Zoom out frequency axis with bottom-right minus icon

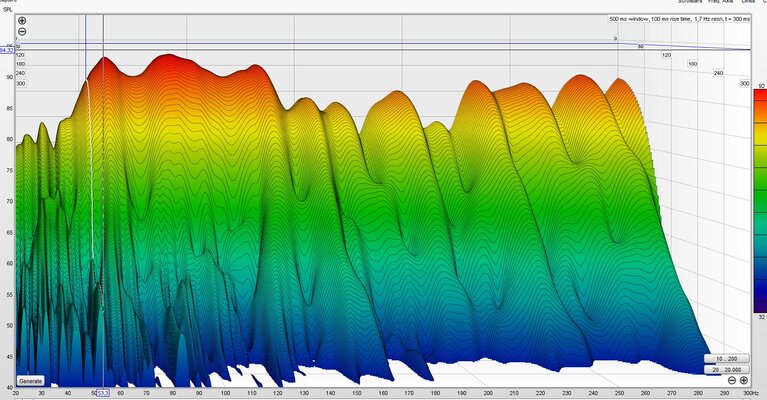tap(732, 380)
